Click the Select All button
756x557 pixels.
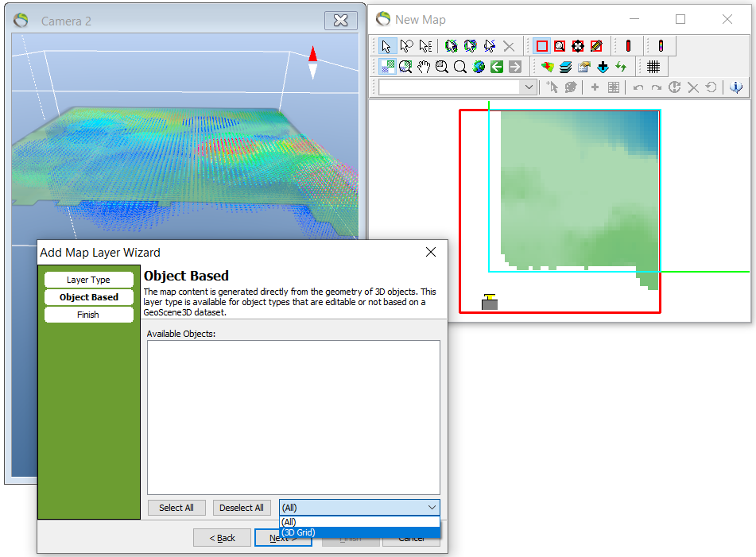click(x=176, y=507)
